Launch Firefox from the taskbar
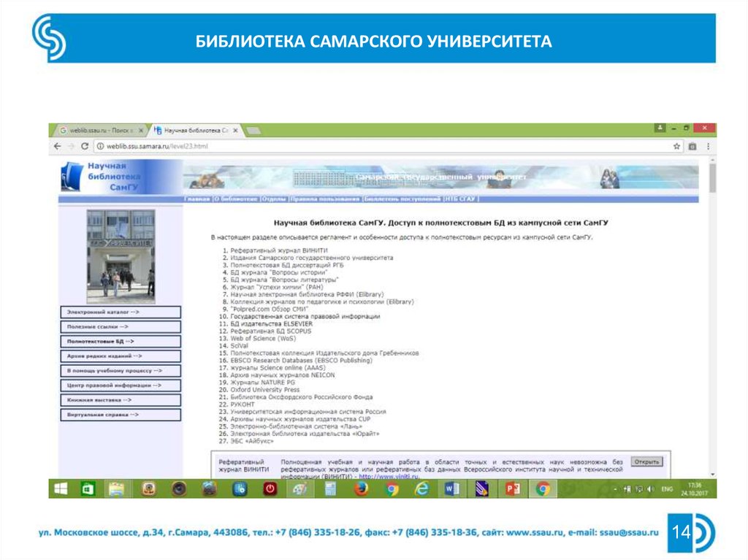The height and width of the screenshot is (560, 748). point(361,489)
